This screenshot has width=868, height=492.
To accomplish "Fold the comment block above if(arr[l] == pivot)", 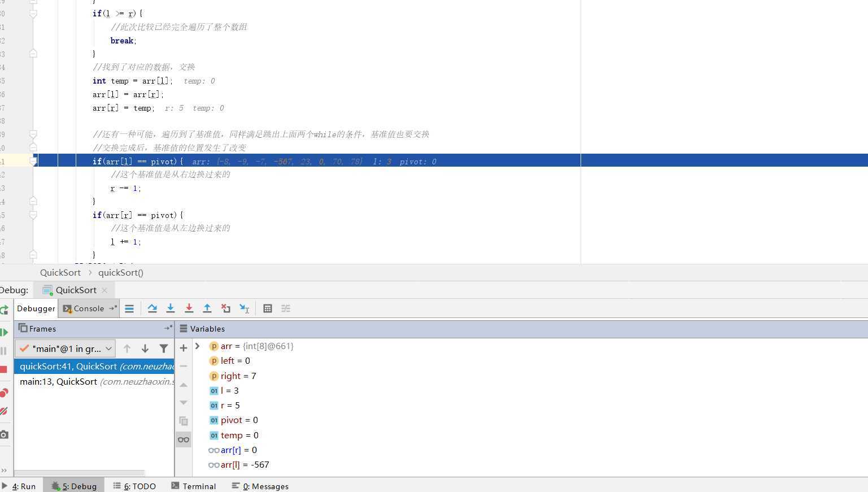I will coord(33,134).
